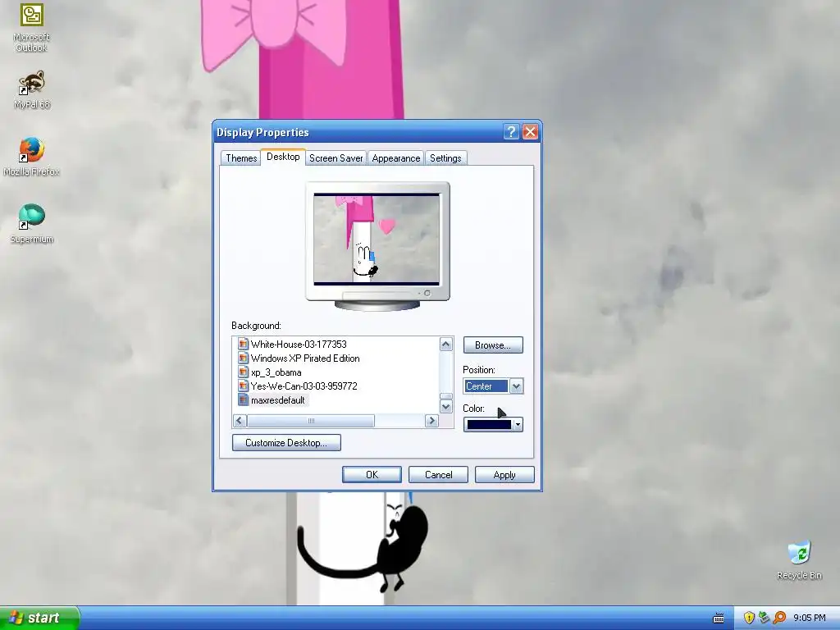Viewport: 840px width, 630px height.
Task: Confirm with the OK button
Action: (372, 475)
